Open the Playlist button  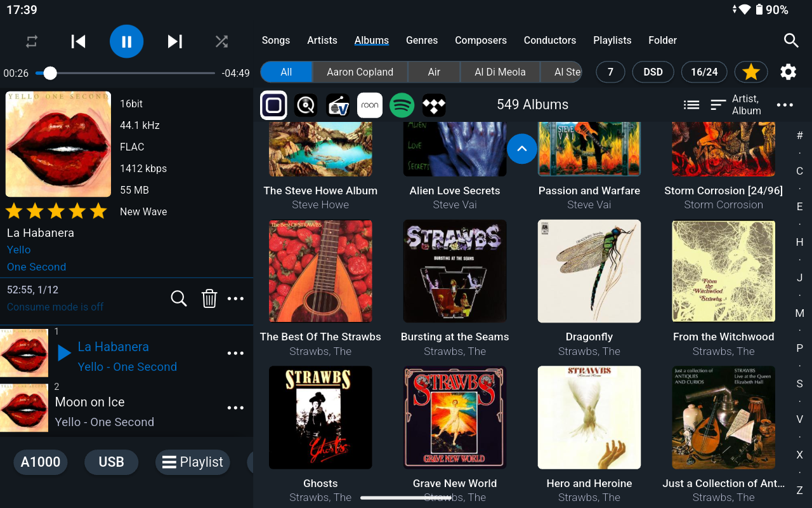193,462
